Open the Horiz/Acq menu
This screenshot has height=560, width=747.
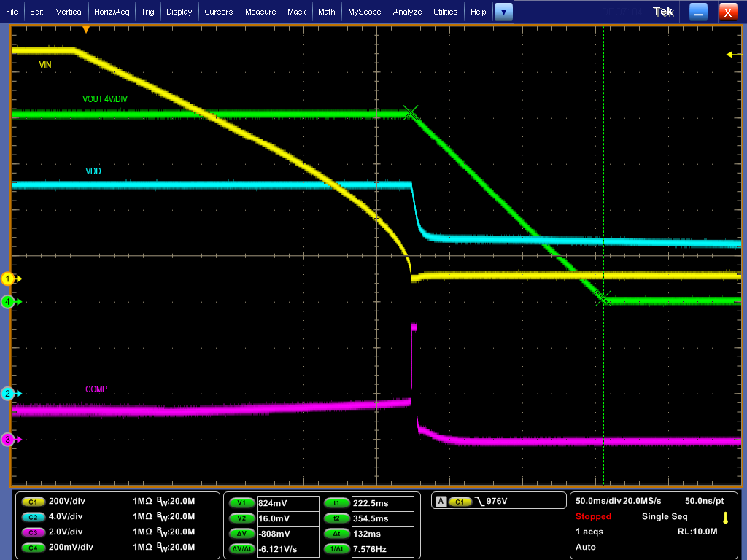click(x=112, y=12)
